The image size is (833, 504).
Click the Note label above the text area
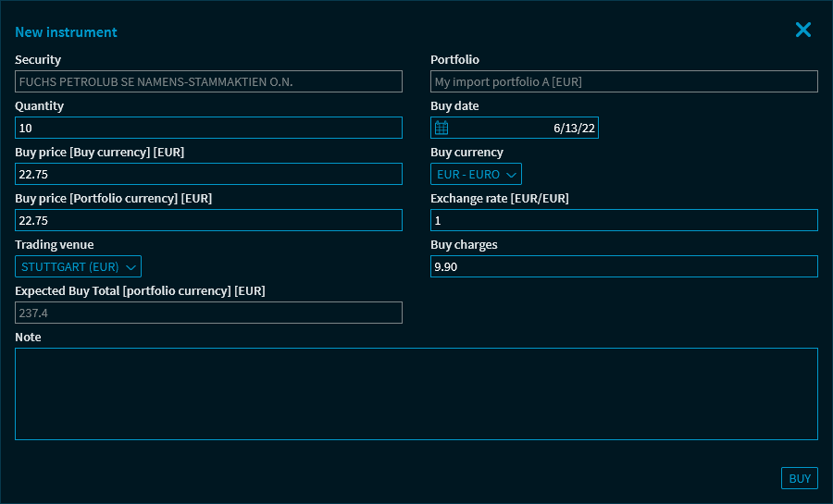tap(28, 338)
